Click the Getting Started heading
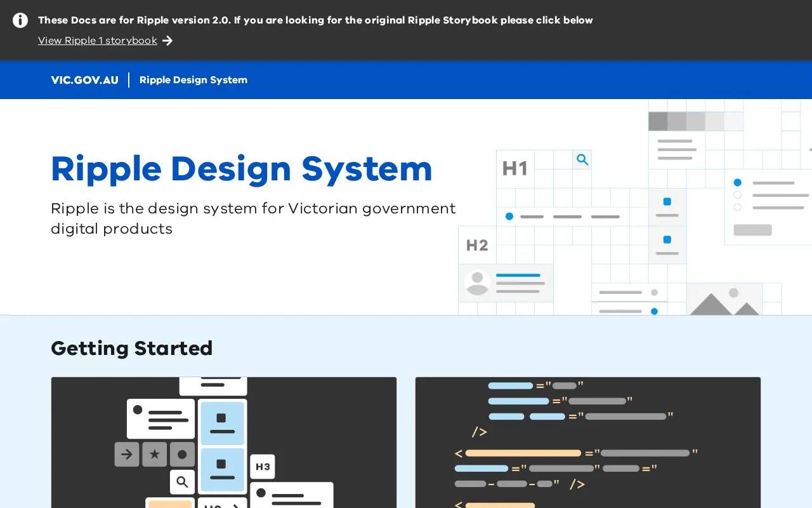812x508 pixels. pyautogui.click(x=131, y=348)
